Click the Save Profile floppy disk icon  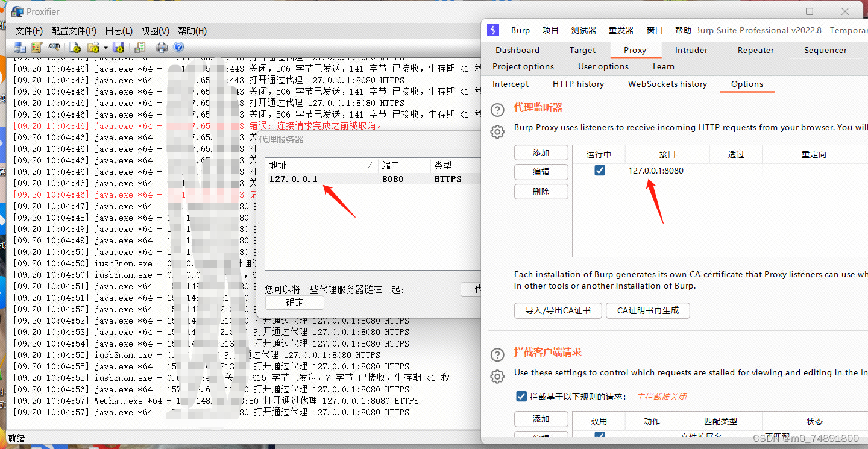pyautogui.click(x=119, y=47)
